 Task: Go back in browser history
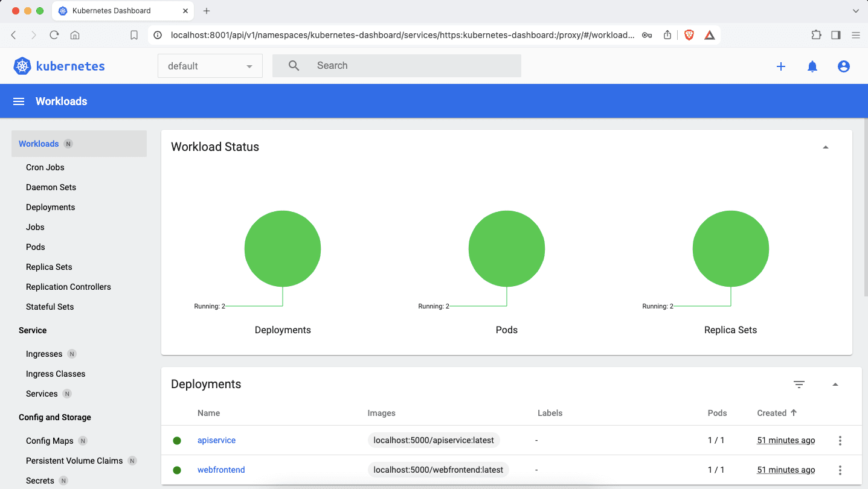14,35
